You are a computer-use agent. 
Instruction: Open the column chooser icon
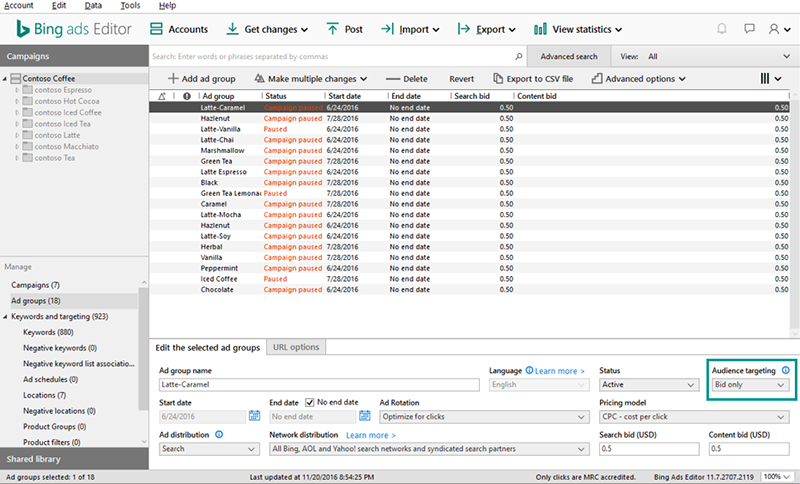pyautogui.click(x=765, y=79)
